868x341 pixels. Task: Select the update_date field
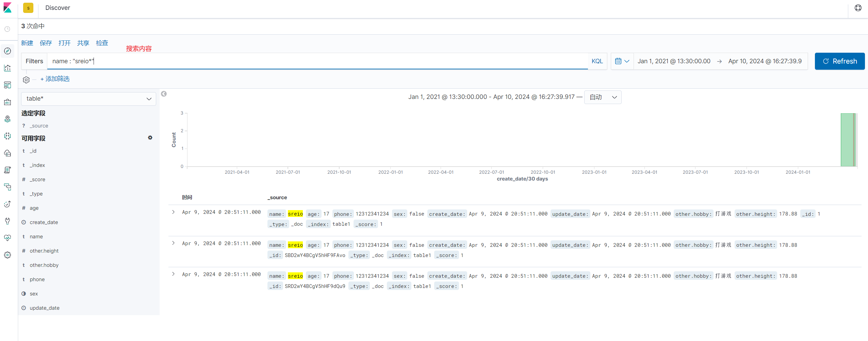44,308
